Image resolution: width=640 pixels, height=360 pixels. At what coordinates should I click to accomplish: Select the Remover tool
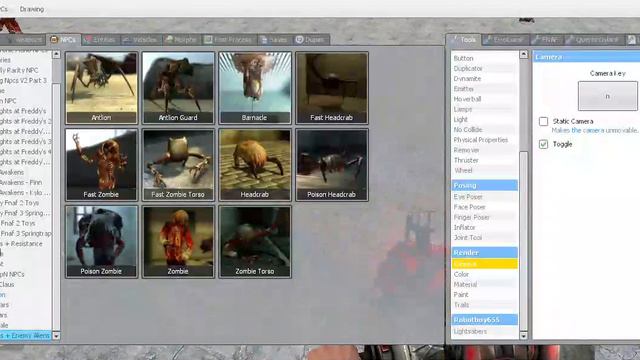click(484, 150)
